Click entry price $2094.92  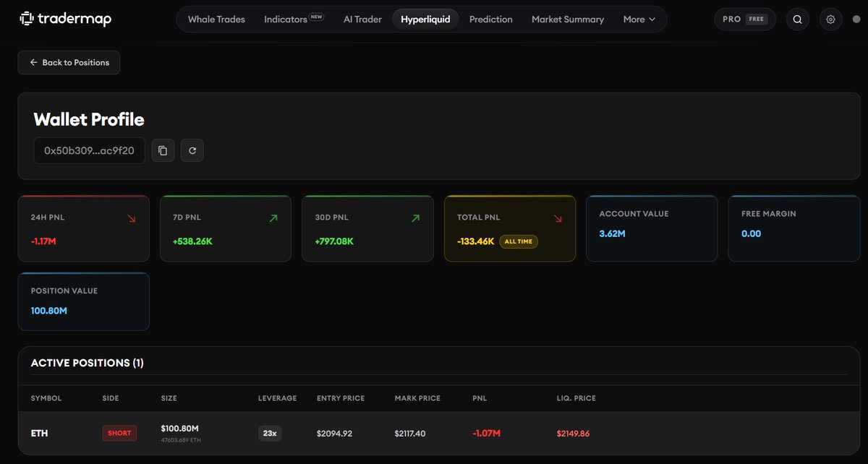coord(335,434)
